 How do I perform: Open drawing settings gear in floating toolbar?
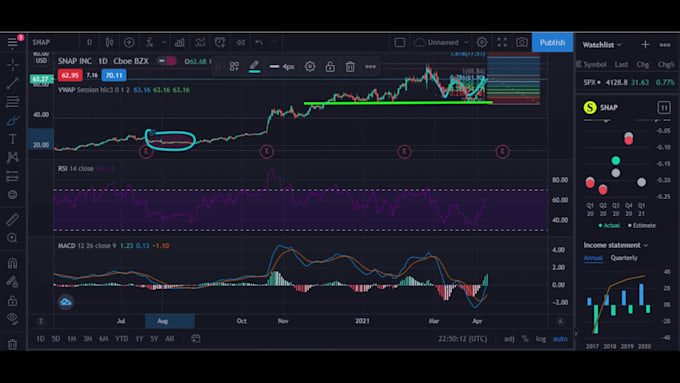310,66
